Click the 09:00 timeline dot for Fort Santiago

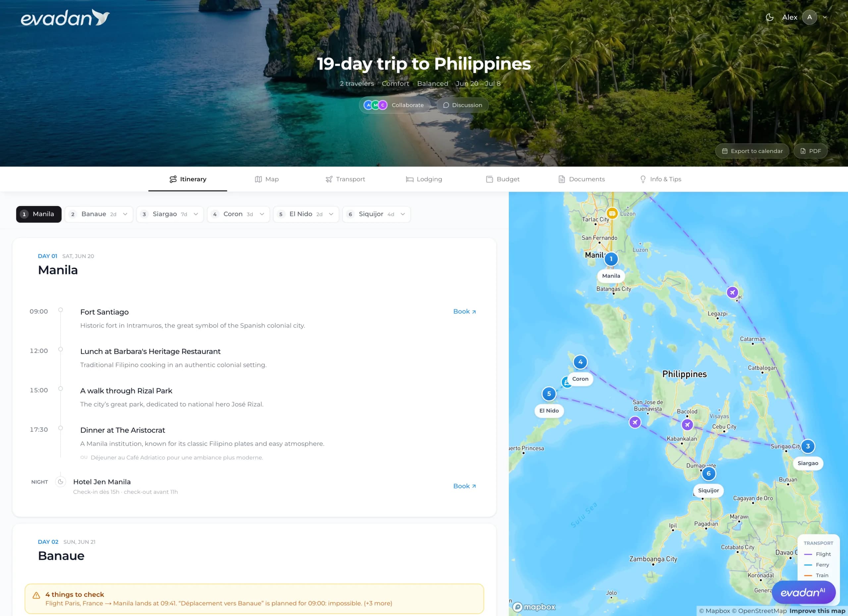[x=61, y=310]
